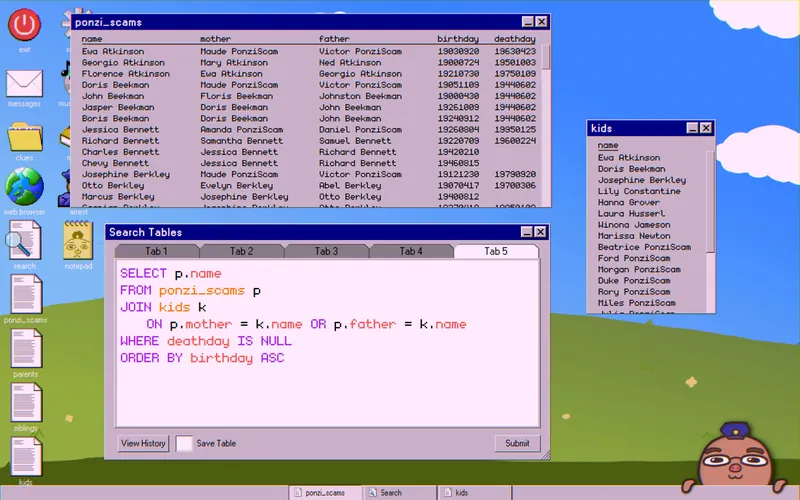This screenshot has width=800, height=500.
Task: Switch to Tab 2 in Search Tables
Action: (241, 251)
